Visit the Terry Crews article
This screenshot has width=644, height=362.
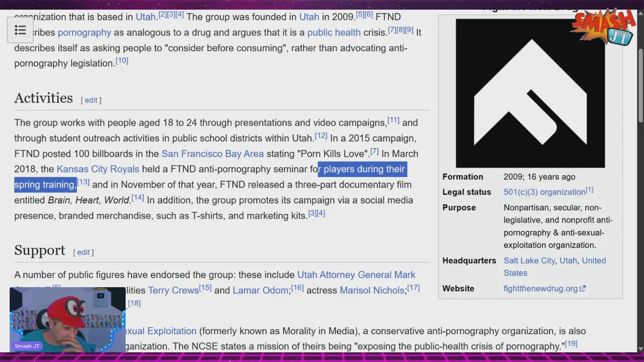(173, 290)
